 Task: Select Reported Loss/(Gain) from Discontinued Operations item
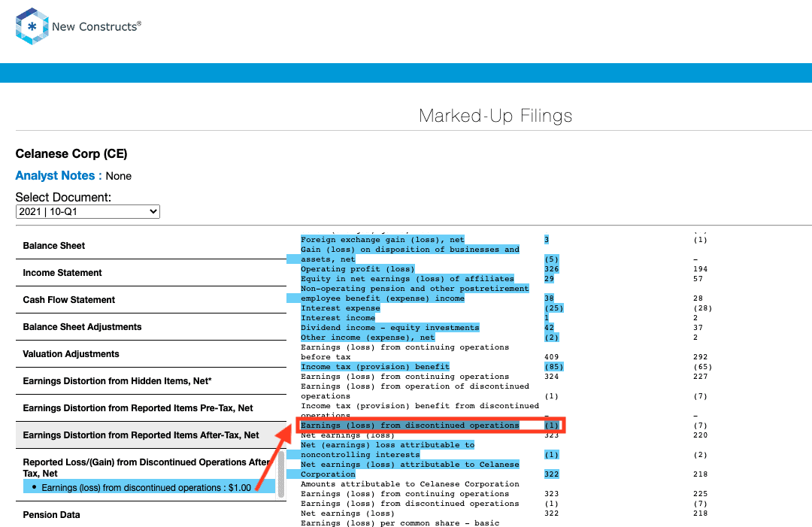tap(147, 468)
